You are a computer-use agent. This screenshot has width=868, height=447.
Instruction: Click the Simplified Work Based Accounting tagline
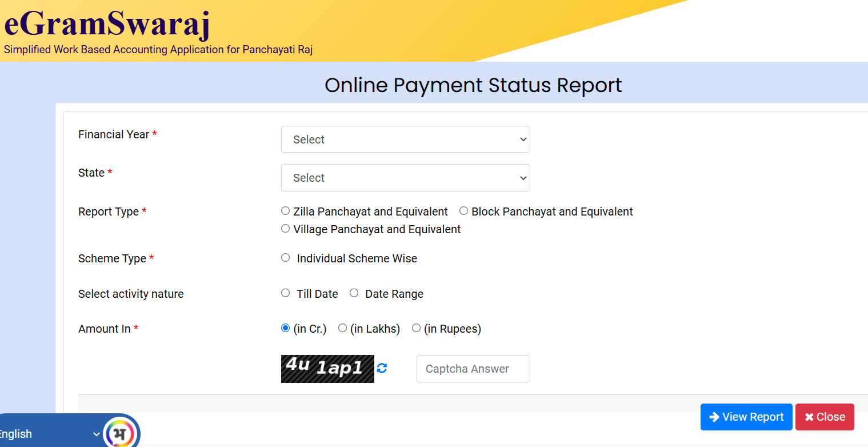coord(158,50)
